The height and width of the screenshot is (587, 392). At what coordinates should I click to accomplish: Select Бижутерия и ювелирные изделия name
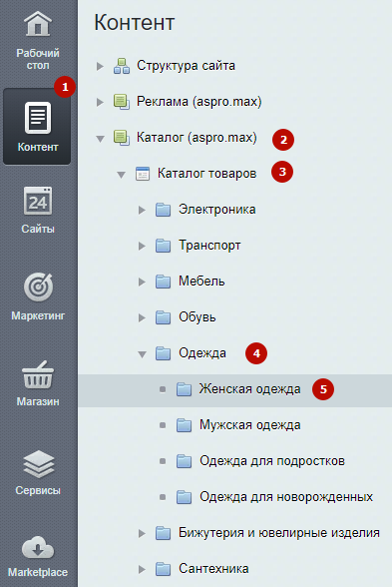click(x=279, y=533)
